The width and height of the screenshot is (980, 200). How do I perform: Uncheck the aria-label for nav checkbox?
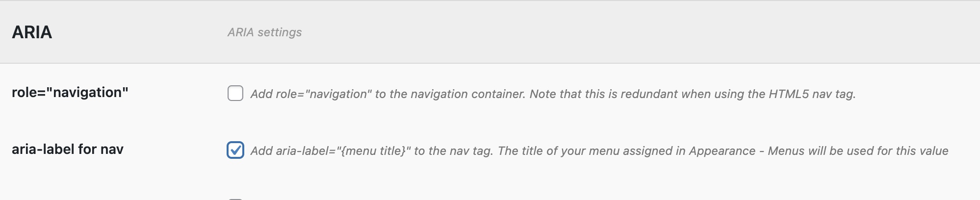pyautogui.click(x=235, y=150)
